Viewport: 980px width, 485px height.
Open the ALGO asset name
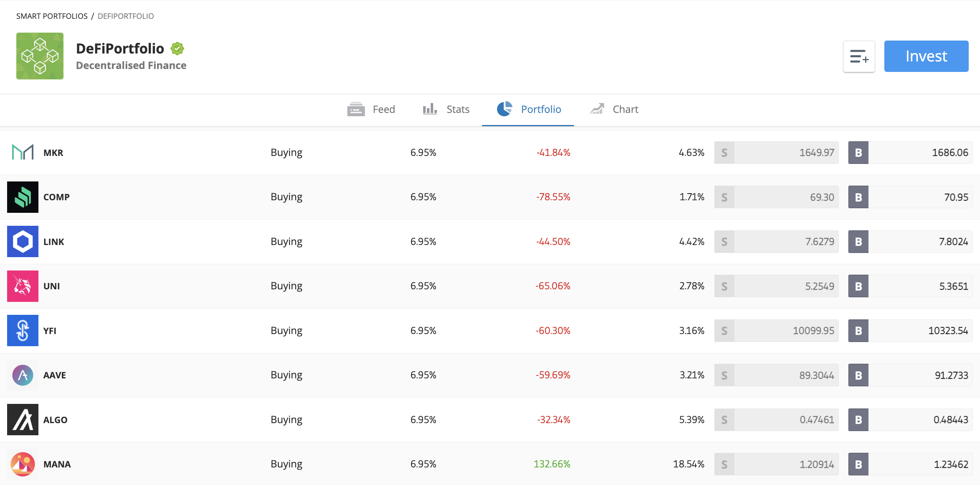pyautogui.click(x=56, y=420)
